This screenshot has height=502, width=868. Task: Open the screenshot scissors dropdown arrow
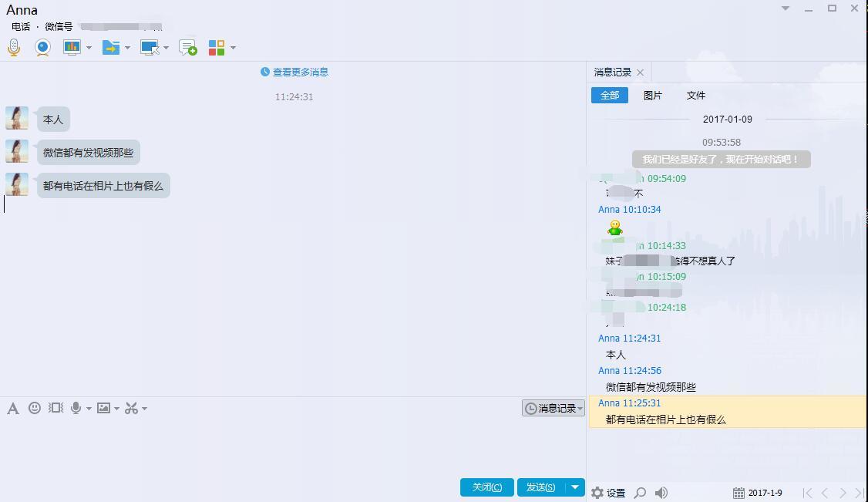coord(144,409)
